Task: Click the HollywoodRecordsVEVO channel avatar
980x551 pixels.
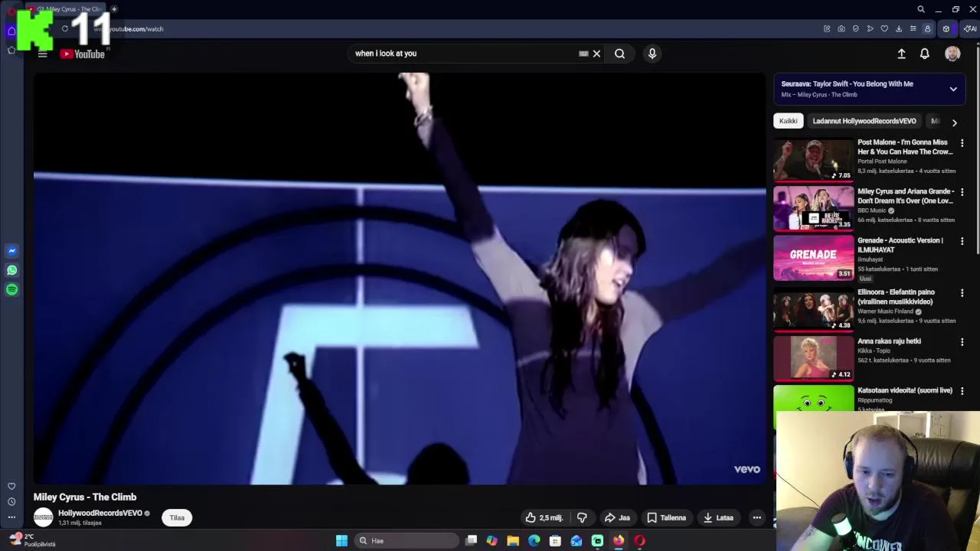Action: [x=44, y=518]
